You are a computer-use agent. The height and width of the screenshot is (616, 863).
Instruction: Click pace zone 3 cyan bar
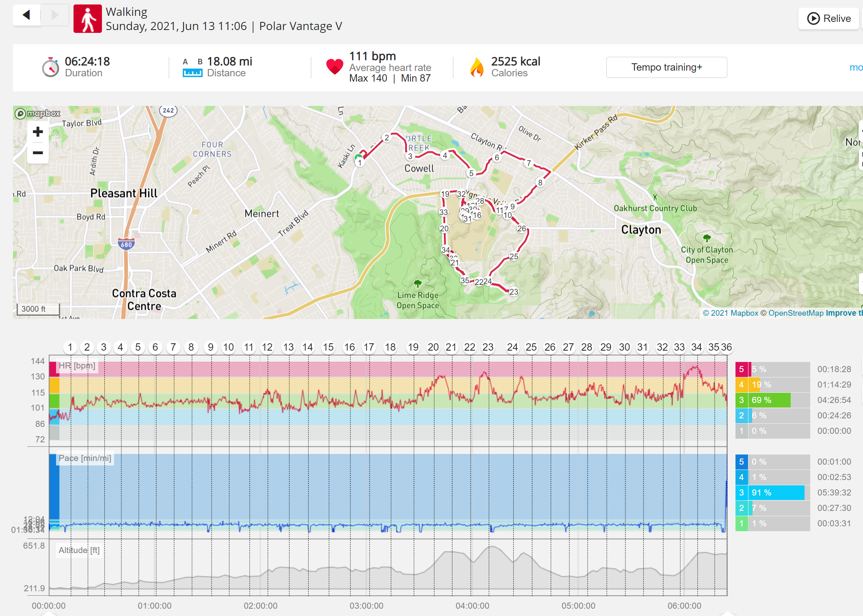(776, 493)
